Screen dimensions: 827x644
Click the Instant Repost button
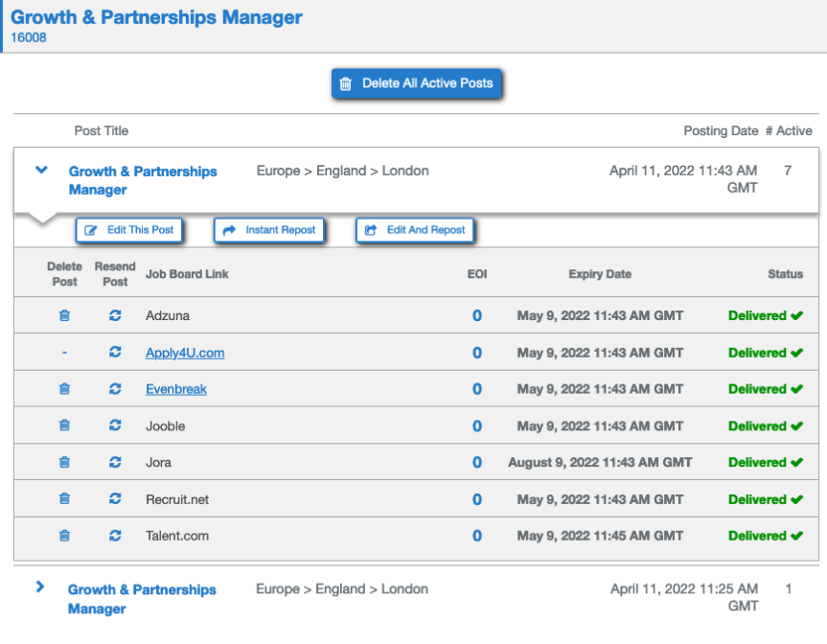[x=269, y=230]
